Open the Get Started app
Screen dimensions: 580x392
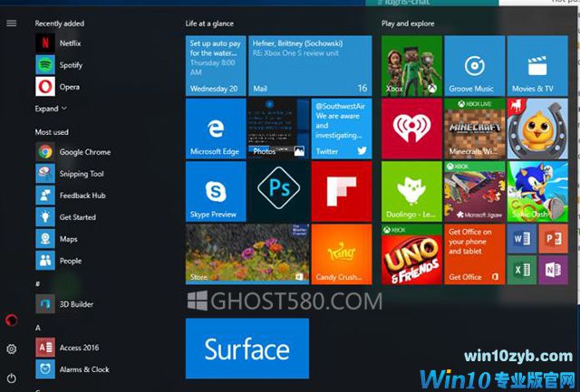point(45,217)
